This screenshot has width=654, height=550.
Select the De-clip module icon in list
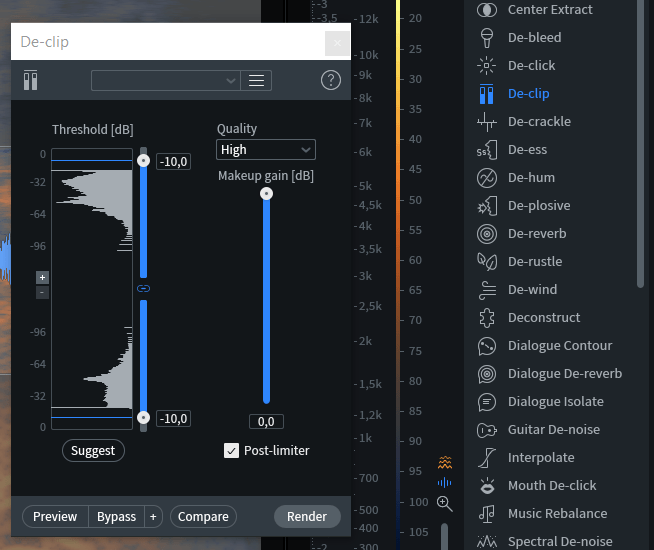click(487, 93)
